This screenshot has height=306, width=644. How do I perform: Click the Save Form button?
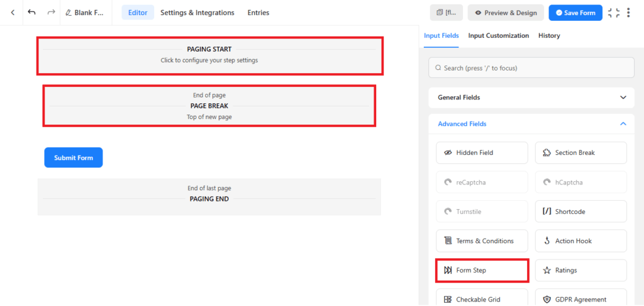(x=575, y=13)
